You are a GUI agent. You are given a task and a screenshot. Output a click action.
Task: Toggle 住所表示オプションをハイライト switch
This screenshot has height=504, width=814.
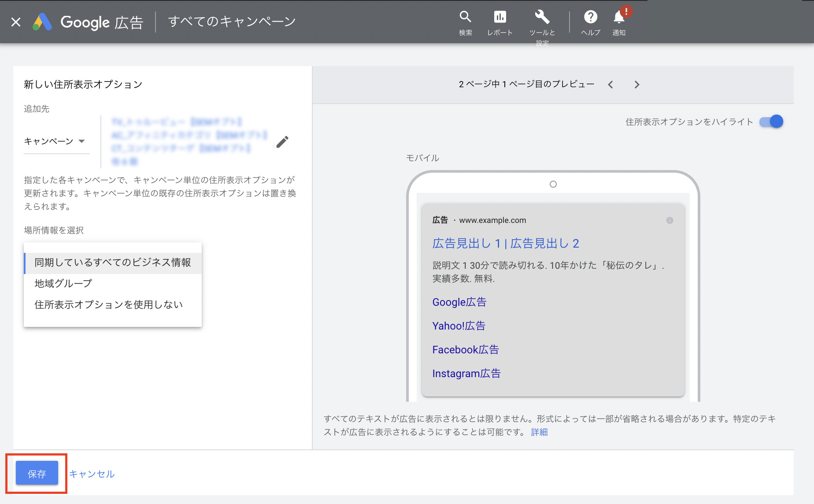772,122
